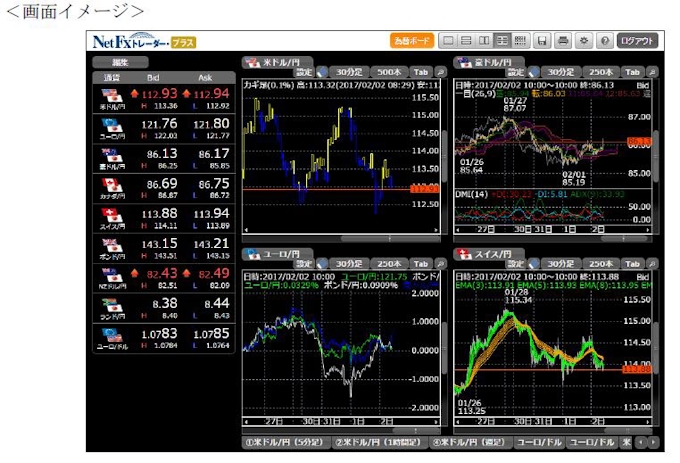Select the ポンド/円 rate row
680x463 pixels.
pyautogui.click(x=165, y=247)
